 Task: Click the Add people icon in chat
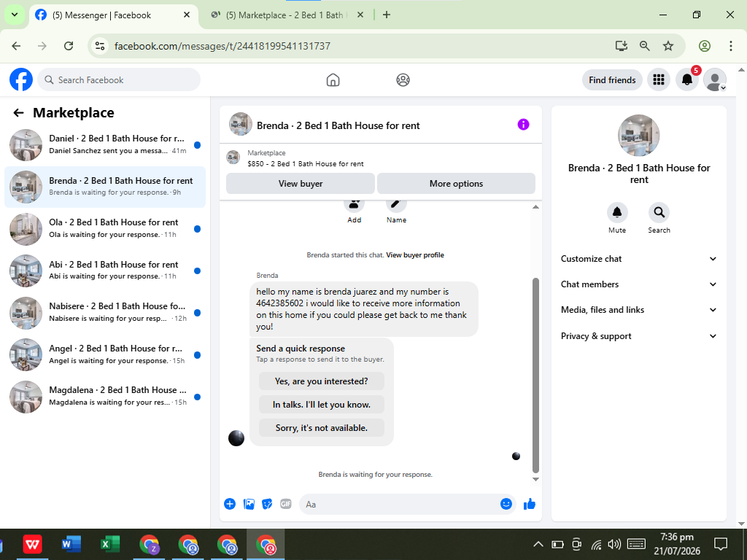point(354,205)
